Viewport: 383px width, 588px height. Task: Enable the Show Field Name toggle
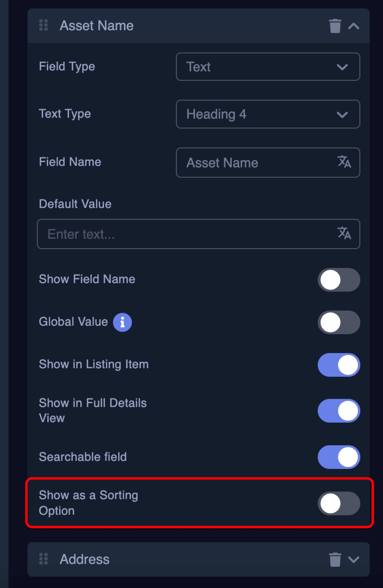point(339,280)
